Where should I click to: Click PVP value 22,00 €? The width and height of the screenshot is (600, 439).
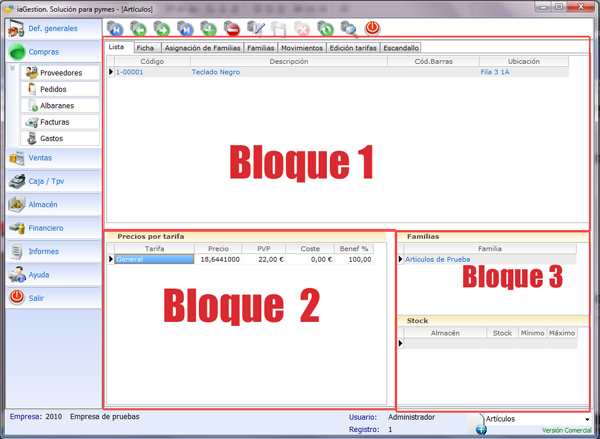(x=264, y=259)
